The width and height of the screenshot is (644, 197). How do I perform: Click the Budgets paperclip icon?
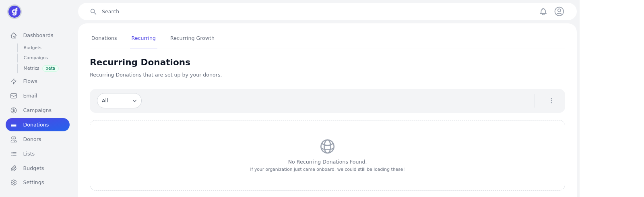[14, 168]
